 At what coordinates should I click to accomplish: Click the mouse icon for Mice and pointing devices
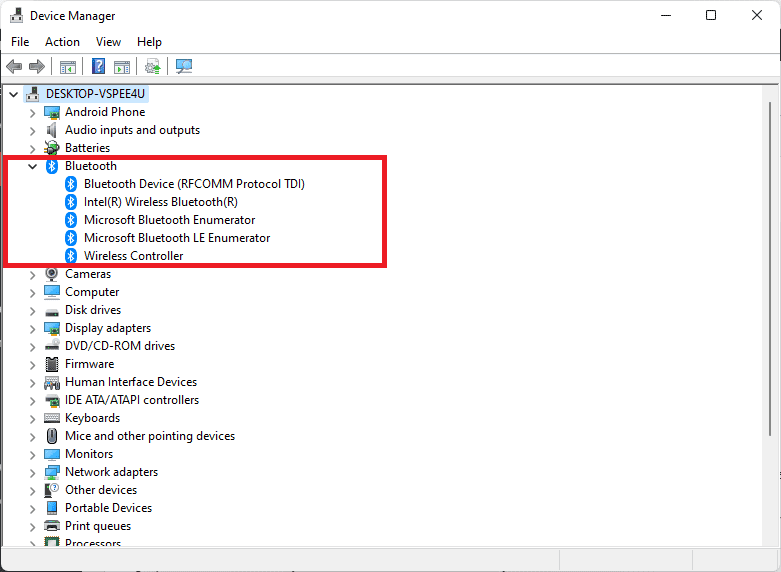52,436
